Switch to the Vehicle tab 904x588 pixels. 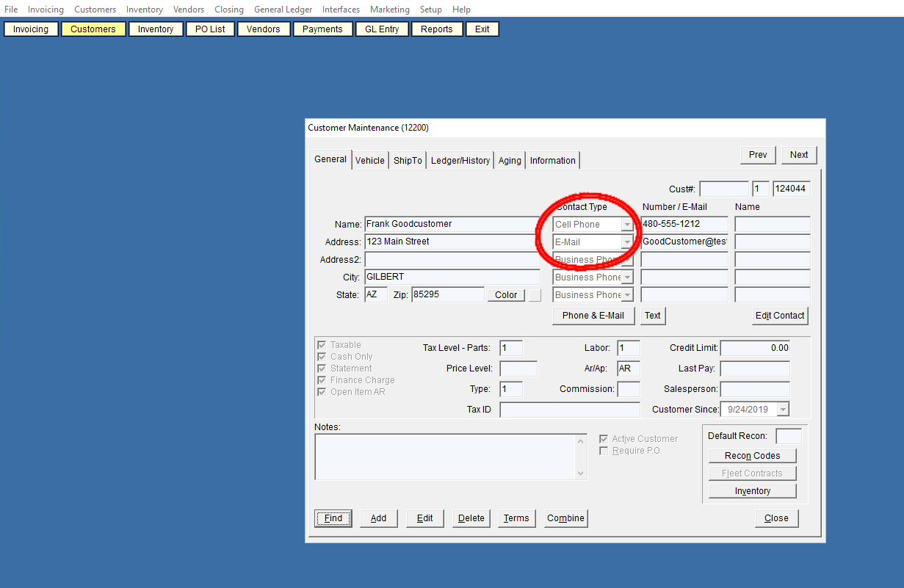(x=370, y=161)
